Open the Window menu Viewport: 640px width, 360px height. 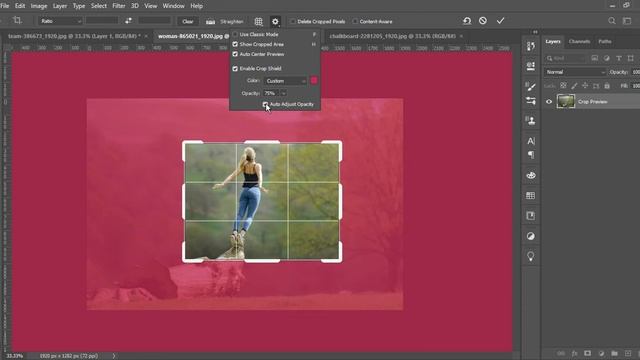click(x=173, y=6)
